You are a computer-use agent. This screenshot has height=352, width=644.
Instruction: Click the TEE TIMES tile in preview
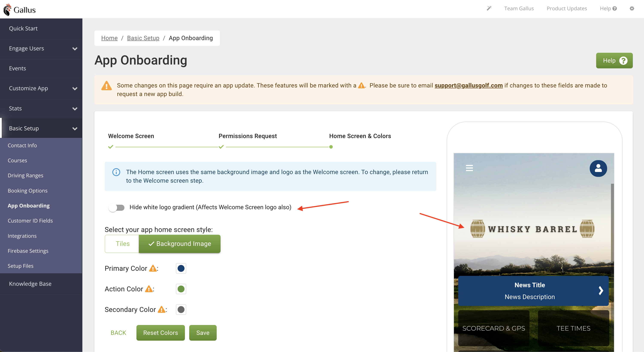(x=573, y=328)
